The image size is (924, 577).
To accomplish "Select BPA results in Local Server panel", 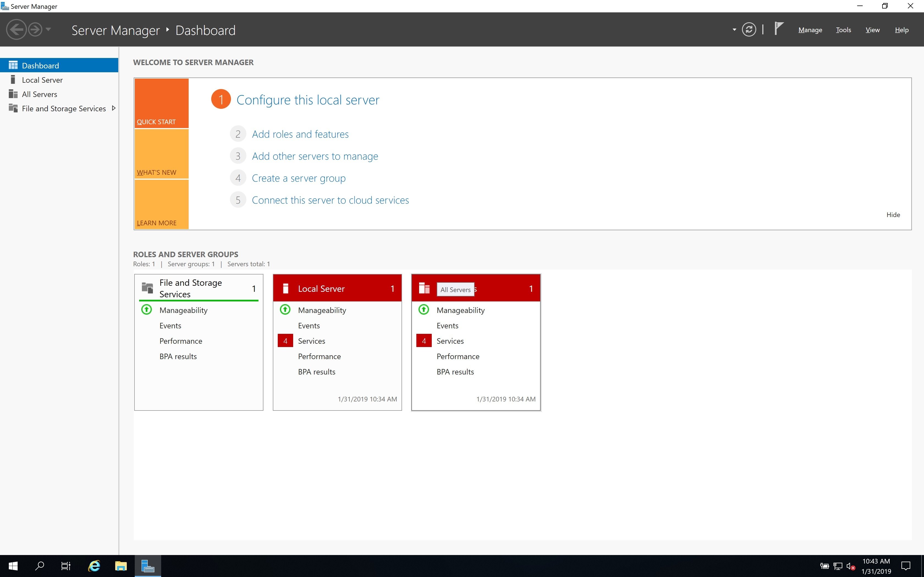I will (317, 371).
